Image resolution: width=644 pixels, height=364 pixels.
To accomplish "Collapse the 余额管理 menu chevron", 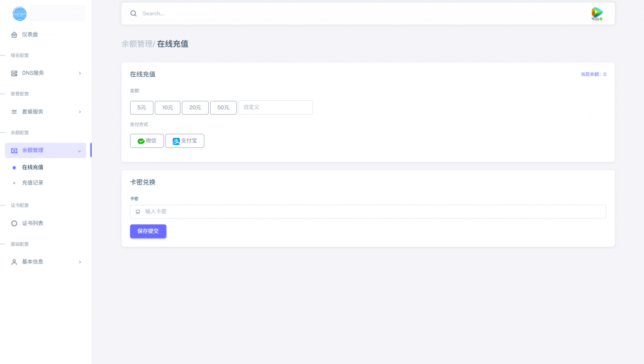I will coord(79,151).
